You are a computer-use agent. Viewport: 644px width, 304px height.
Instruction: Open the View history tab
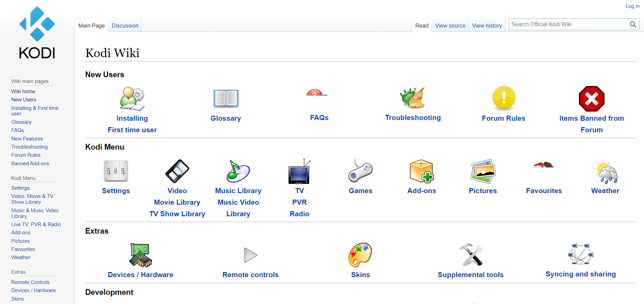point(487,26)
